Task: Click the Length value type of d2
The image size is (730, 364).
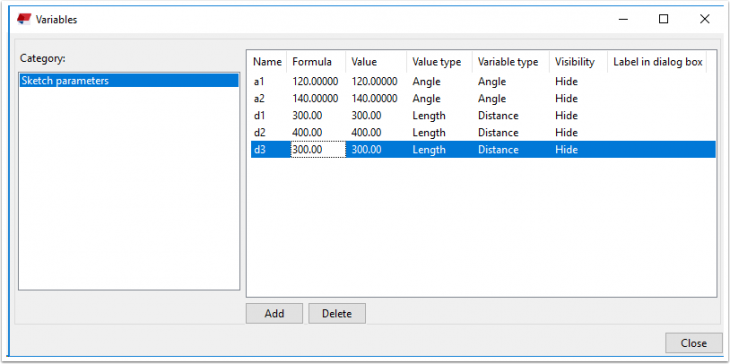Action: click(429, 133)
